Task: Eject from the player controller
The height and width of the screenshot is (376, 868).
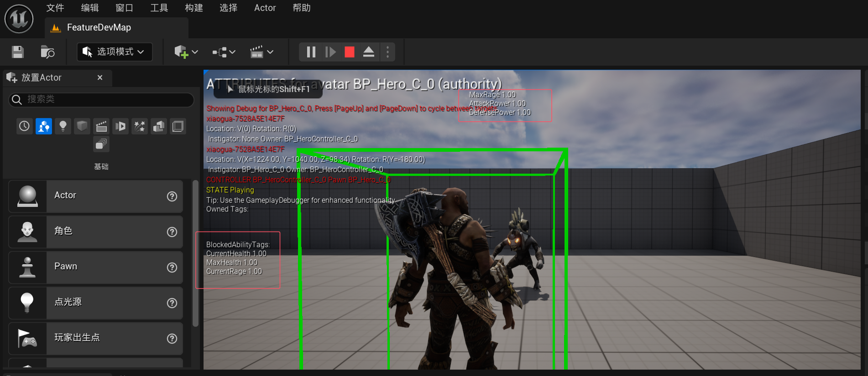Action: point(369,52)
